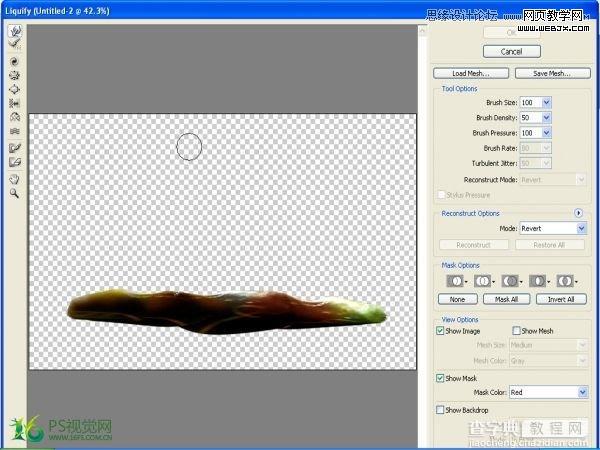Screen dimensions: 600x450
Task: Toggle the Show Image checkbox
Action: click(440, 331)
